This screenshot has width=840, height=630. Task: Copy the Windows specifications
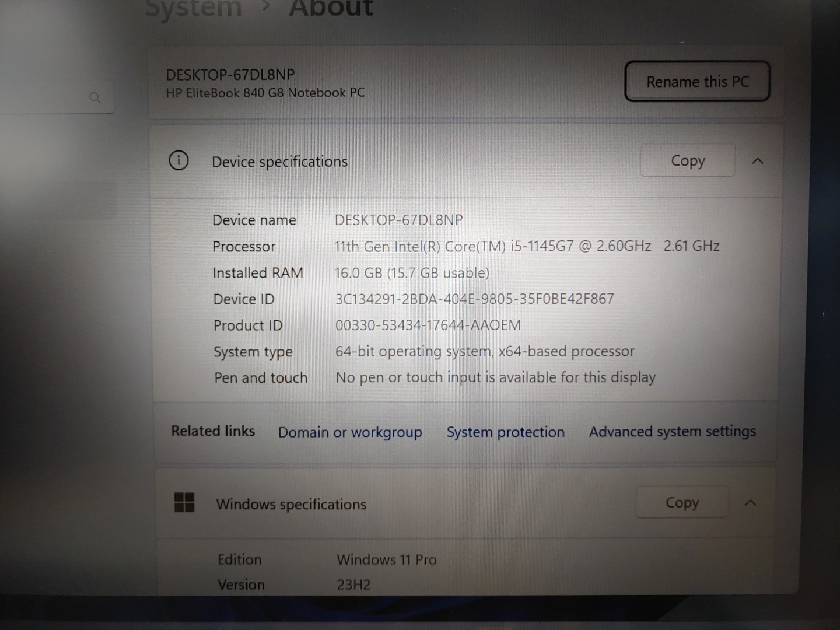point(682,502)
